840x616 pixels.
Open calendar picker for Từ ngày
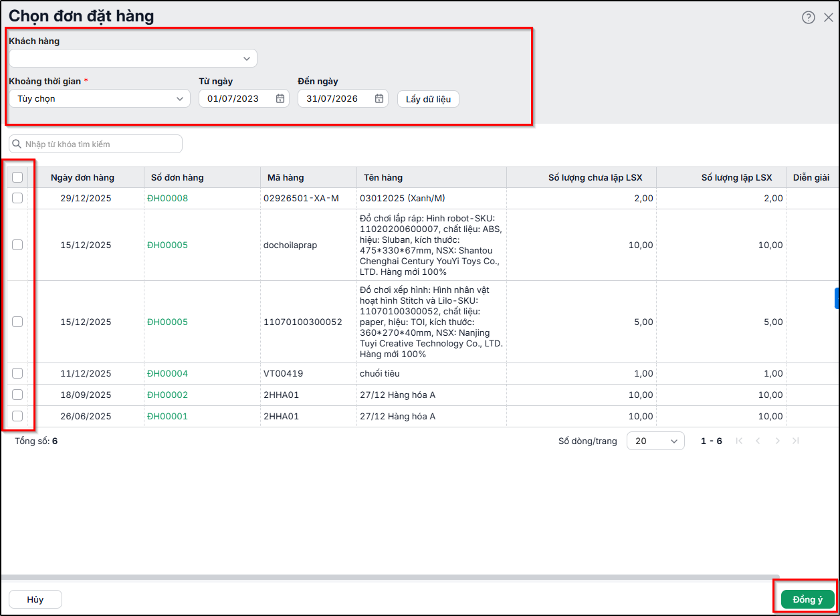(280, 98)
